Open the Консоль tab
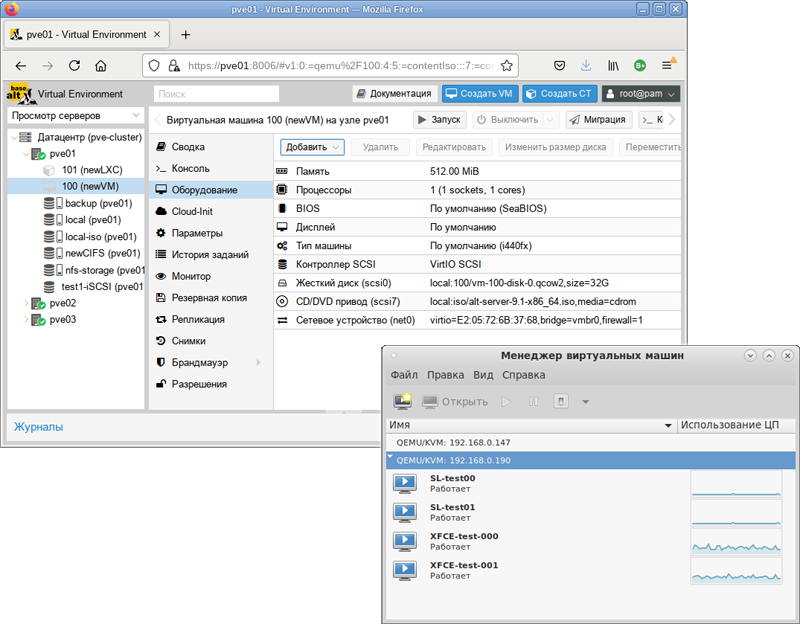The image size is (800, 624). coord(210,168)
